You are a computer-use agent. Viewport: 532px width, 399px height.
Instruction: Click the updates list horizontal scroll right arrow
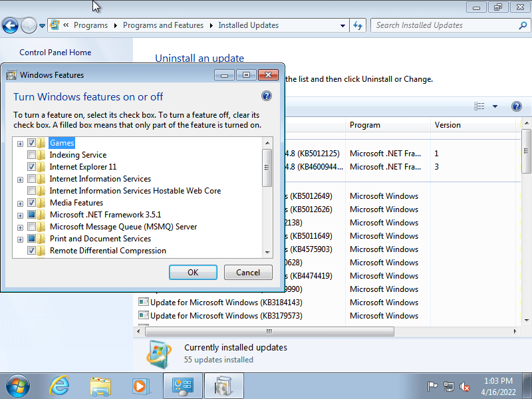pyautogui.click(x=515, y=331)
